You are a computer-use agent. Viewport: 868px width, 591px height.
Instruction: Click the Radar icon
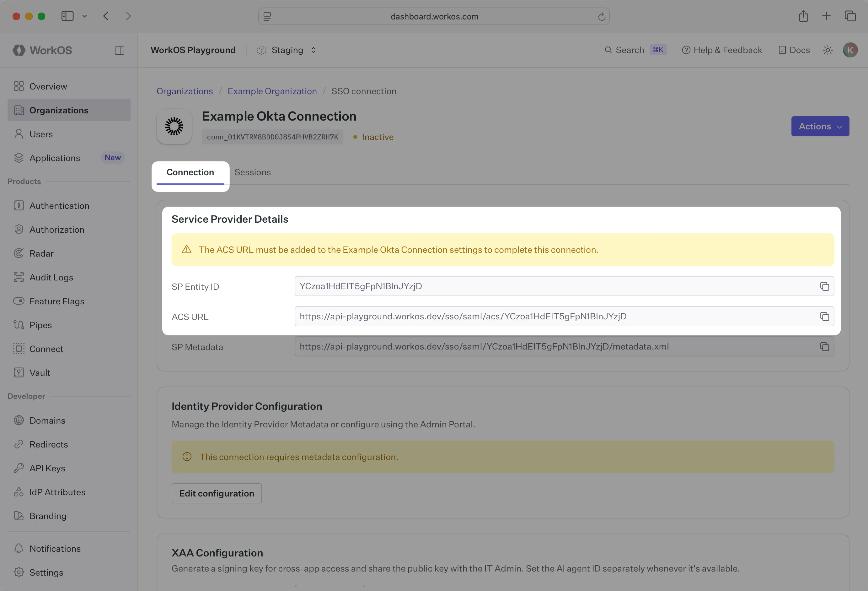(19, 253)
